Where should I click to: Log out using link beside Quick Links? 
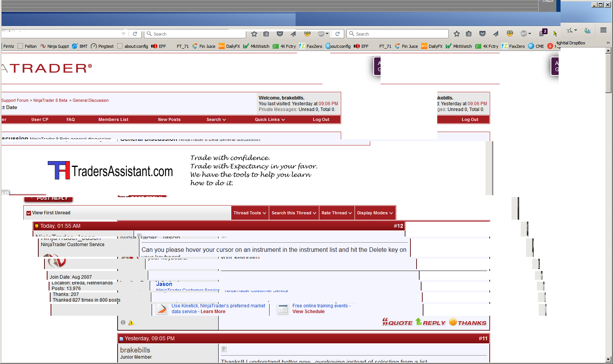tap(321, 119)
